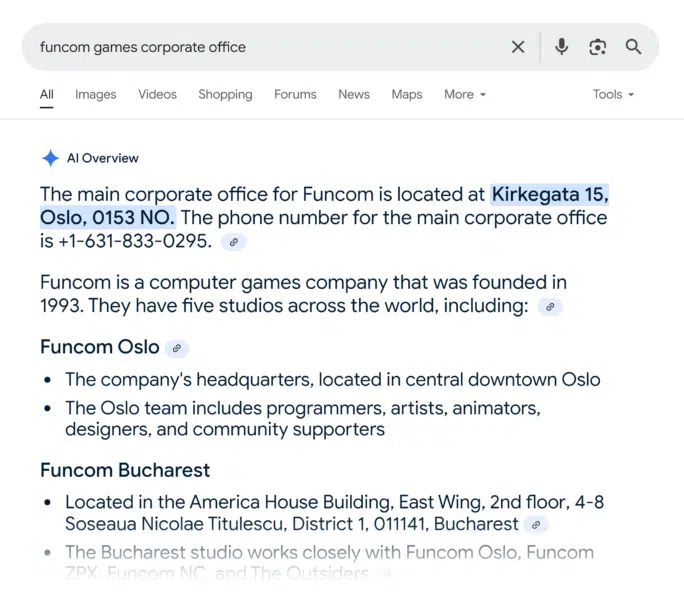This screenshot has height=600, width=684.
Task: Open the Forums tab
Action: pyautogui.click(x=295, y=94)
